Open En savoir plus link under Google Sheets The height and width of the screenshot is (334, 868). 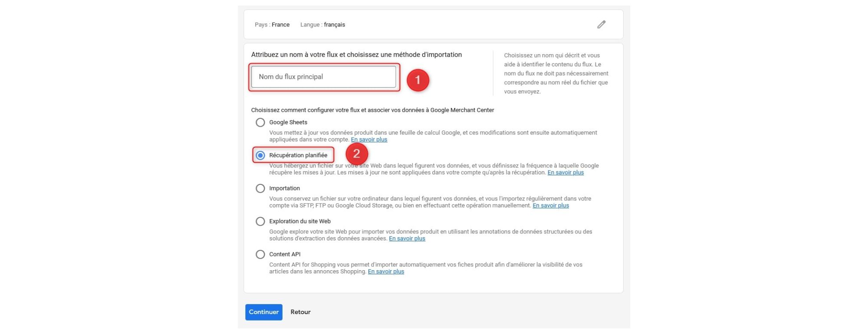369,140
